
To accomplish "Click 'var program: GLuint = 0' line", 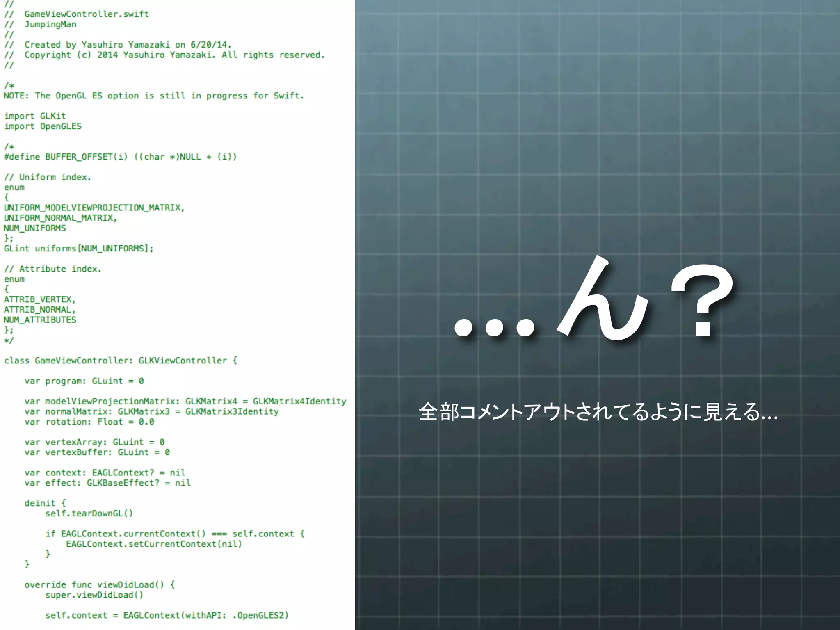I will pos(84,381).
